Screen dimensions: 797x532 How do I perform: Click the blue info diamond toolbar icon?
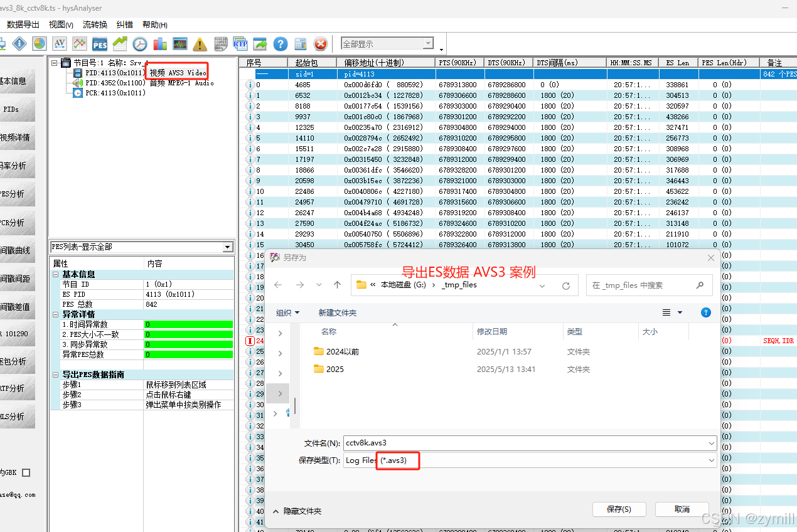pos(19,44)
